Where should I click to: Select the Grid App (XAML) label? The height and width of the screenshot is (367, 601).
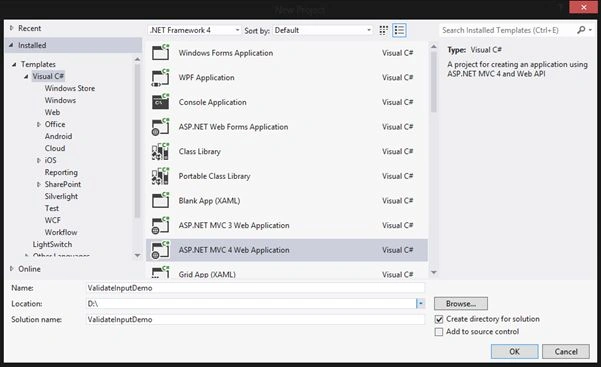tap(207, 274)
